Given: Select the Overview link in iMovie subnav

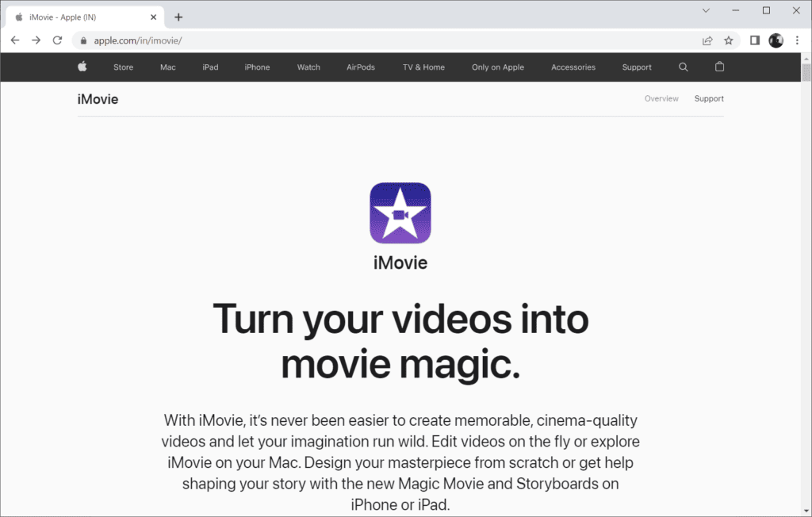Looking at the screenshot, I should [x=661, y=98].
